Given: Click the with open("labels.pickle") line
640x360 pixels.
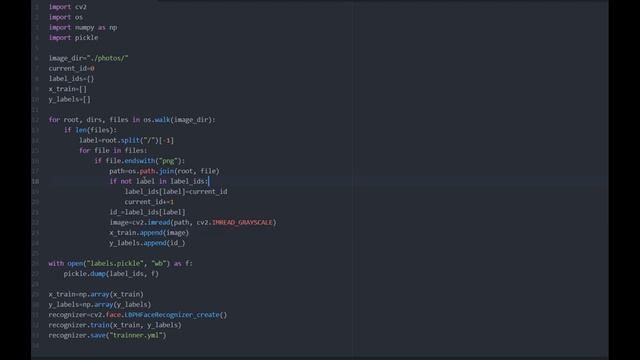Looking at the screenshot, I should pos(120,263).
